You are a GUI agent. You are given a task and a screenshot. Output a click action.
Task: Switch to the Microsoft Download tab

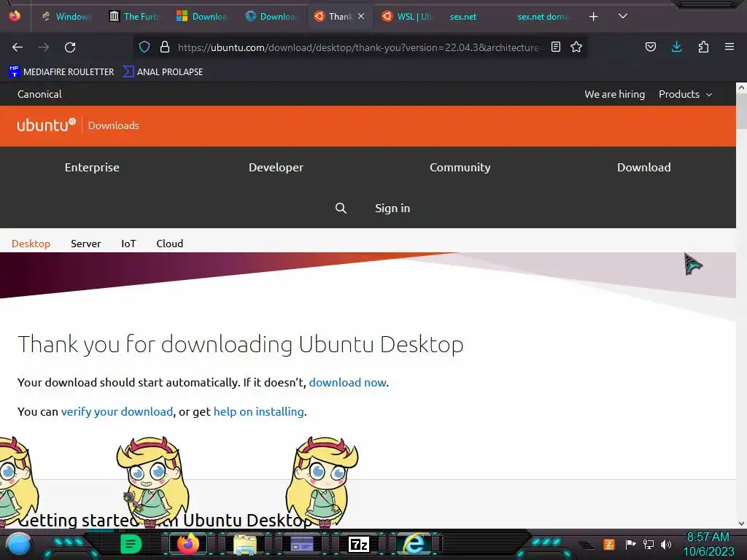(202, 17)
